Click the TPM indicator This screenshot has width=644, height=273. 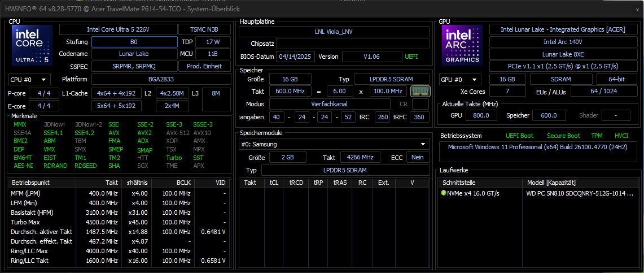click(x=597, y=136)
